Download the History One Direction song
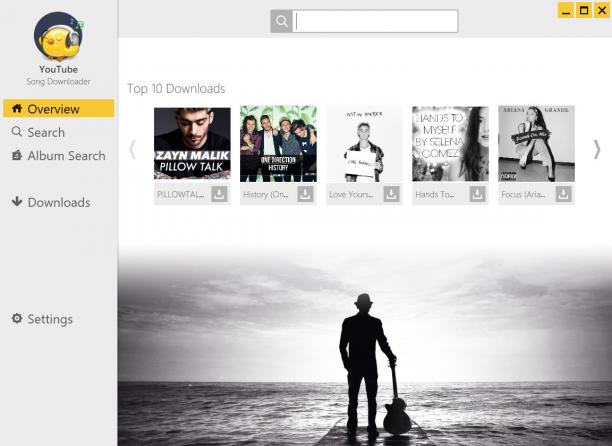Viewport: 612px width, 446px height. pyautogui.click(x=305, y=194)
